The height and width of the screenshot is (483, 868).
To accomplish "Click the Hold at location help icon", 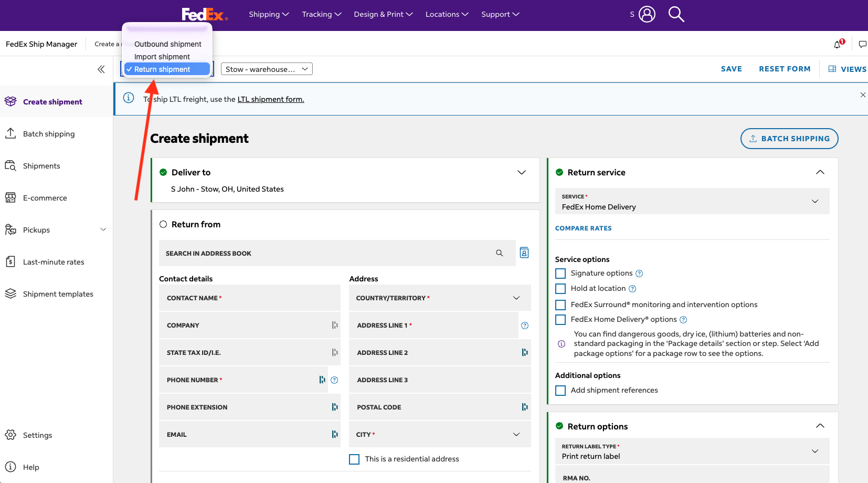I will click(x=632, y=289).
